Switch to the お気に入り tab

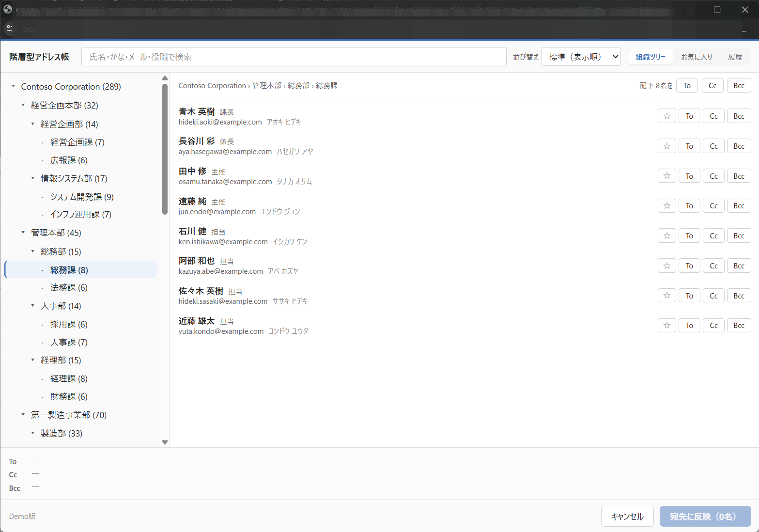(x=697, y=57)
